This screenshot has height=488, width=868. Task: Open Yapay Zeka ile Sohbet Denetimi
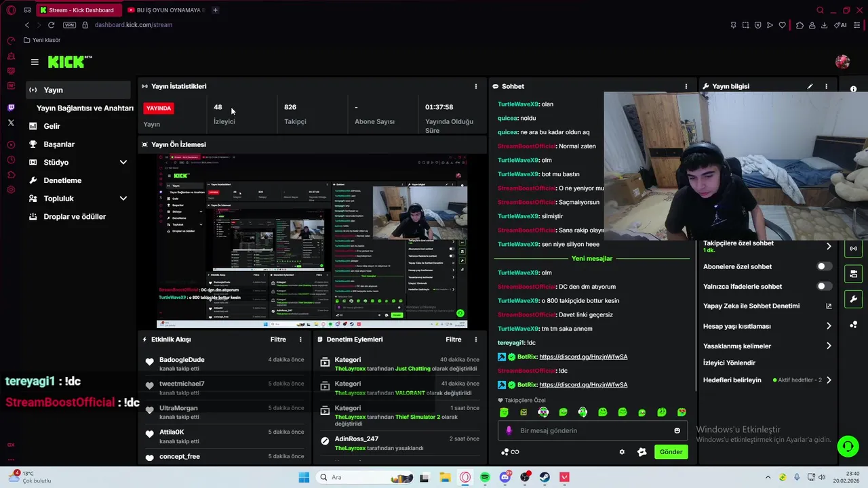[x=768, y=306]
